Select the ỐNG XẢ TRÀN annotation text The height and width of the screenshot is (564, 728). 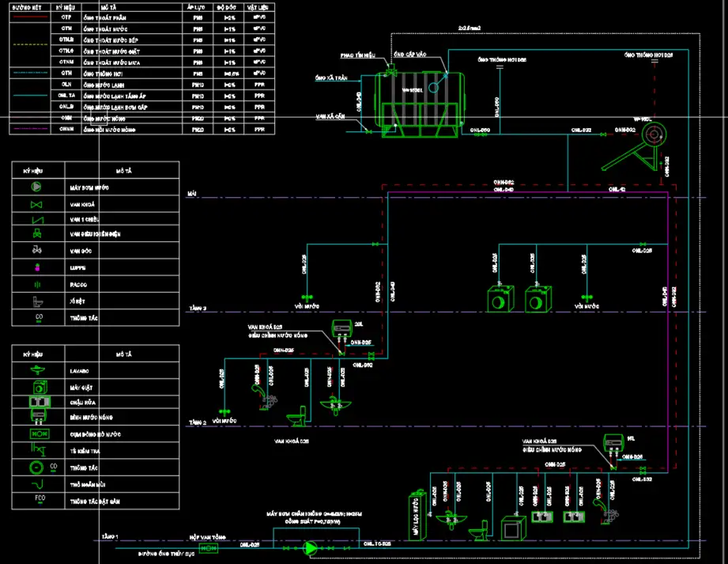point(331,78)
